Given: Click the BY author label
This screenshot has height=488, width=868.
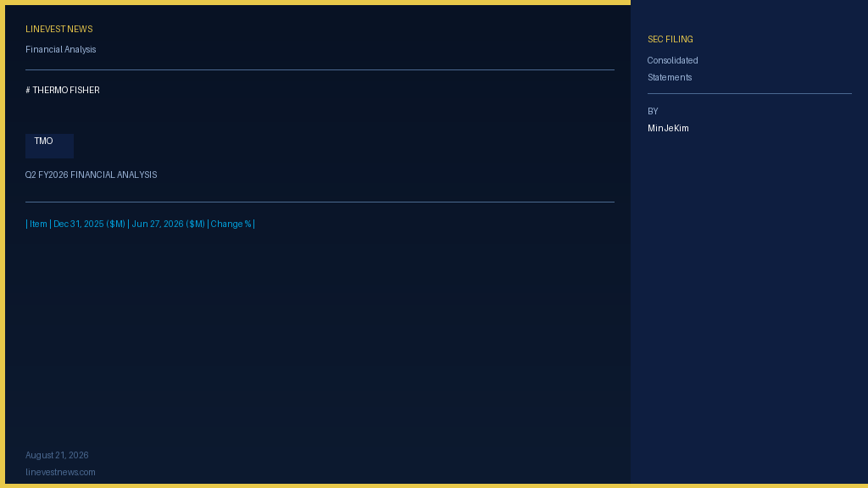Looking at the screenshot, I should pos(653,112).
